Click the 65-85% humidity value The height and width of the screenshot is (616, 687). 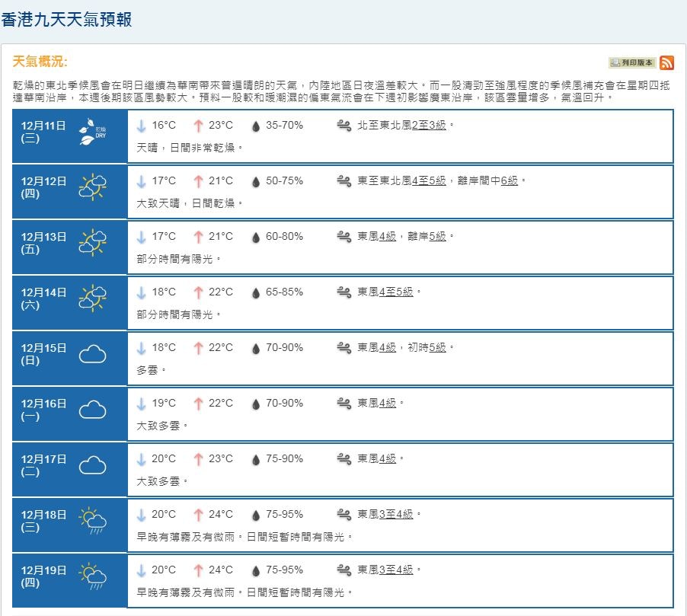(284, 292)
